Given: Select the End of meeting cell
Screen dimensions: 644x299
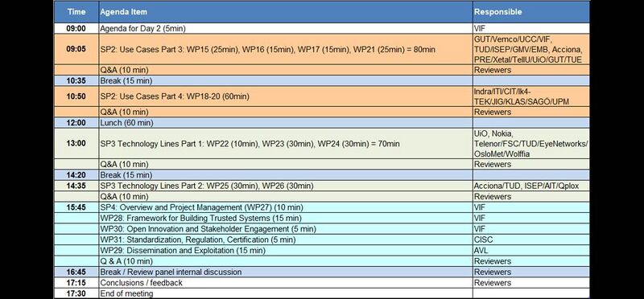Looking at the screenshot, I should pyautogui.click(x=286, y=293).
